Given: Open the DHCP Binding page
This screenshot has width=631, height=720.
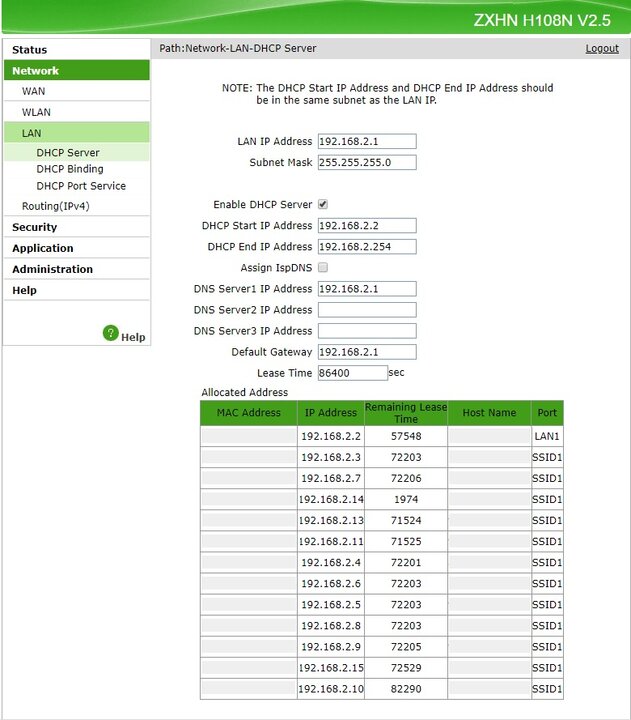Looking at the screenshot, I should pyautogui.click(x=70, y=169).
